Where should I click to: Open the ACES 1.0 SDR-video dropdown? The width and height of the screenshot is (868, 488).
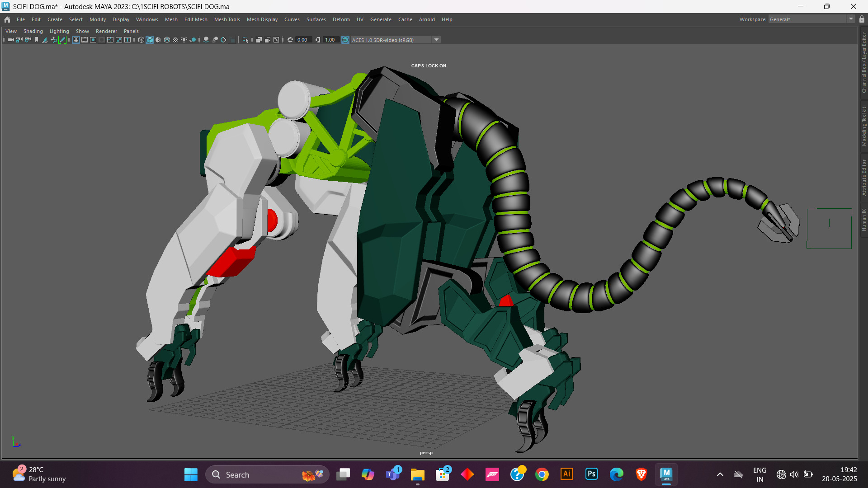[396, 40]
